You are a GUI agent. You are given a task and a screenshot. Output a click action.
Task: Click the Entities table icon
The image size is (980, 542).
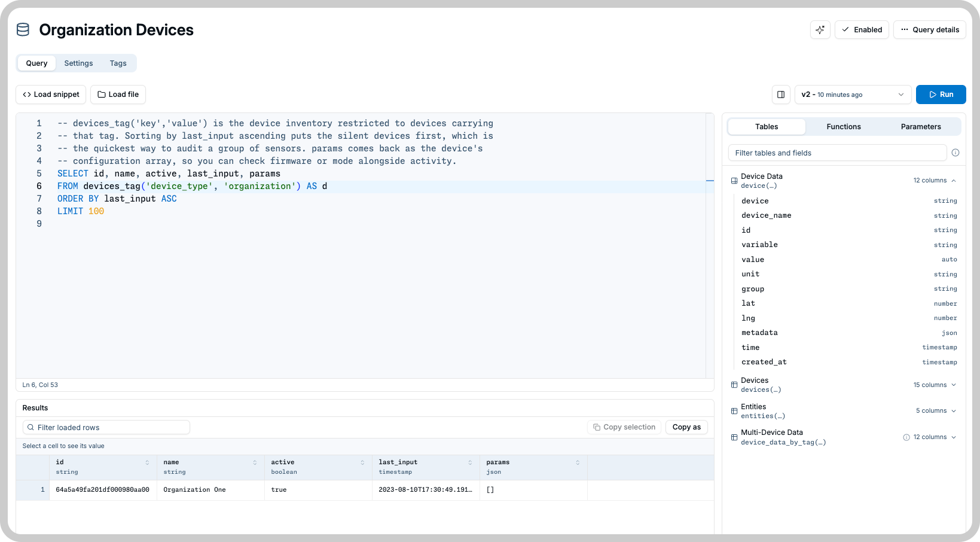coord(734,411)
